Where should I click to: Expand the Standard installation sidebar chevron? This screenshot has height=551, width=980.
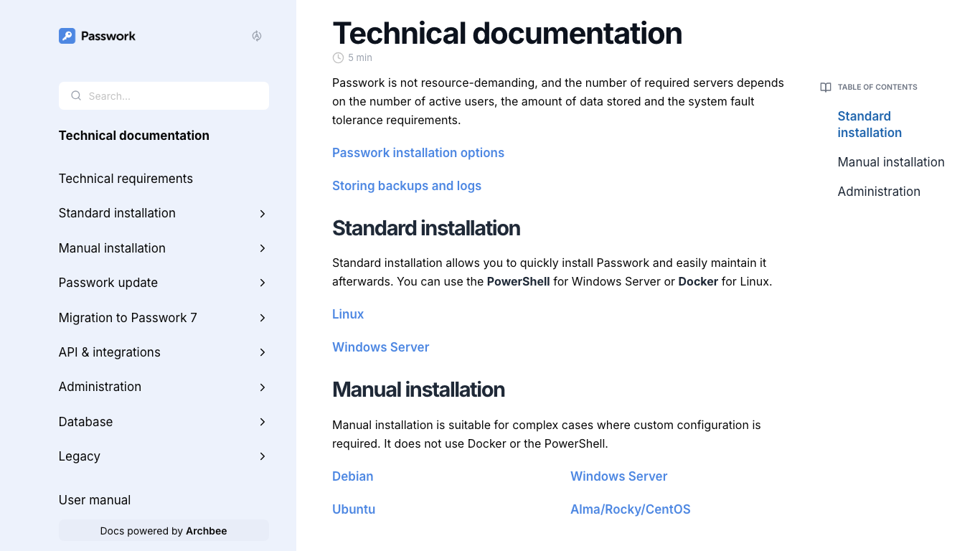(263, 213)
